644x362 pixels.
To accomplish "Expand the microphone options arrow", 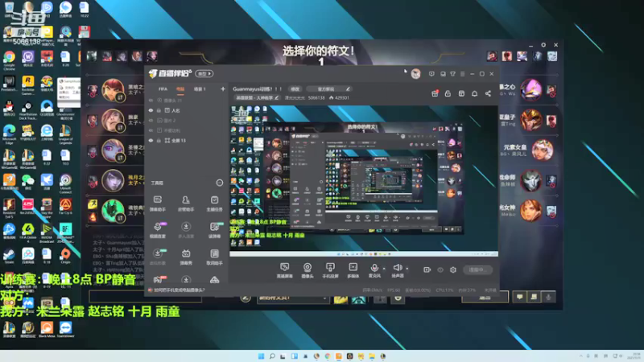I will click(x=384, y=269).
